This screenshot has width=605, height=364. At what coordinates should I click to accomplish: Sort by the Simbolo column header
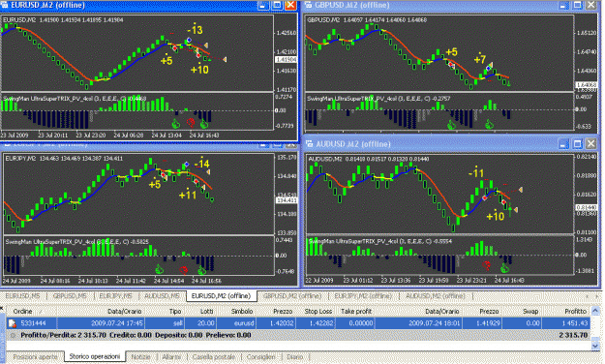coord(242,312)
